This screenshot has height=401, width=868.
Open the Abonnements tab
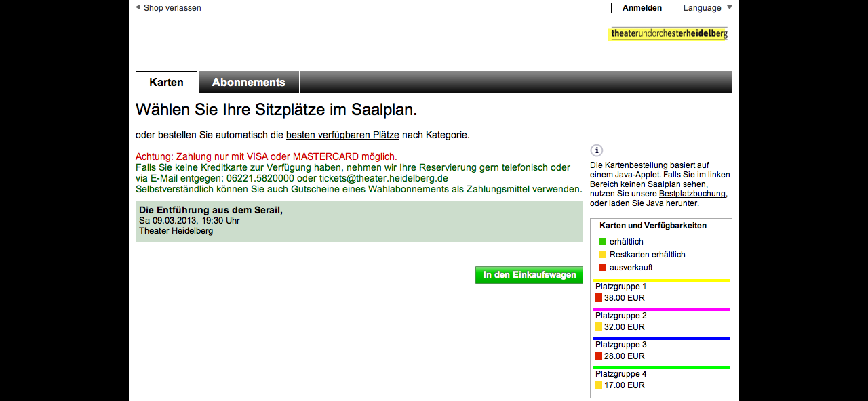tap(249, 83)
